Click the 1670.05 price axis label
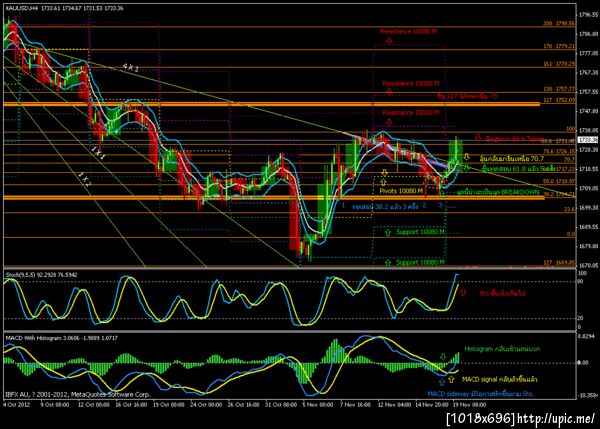Screen dimensions: 600x429 click(589, 265)
